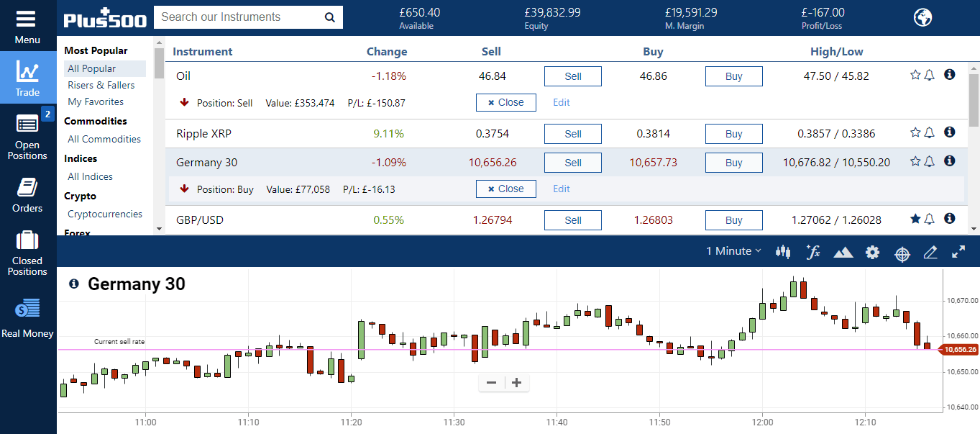
Task: Buy GBP/USD
Action: click(734, 220)
